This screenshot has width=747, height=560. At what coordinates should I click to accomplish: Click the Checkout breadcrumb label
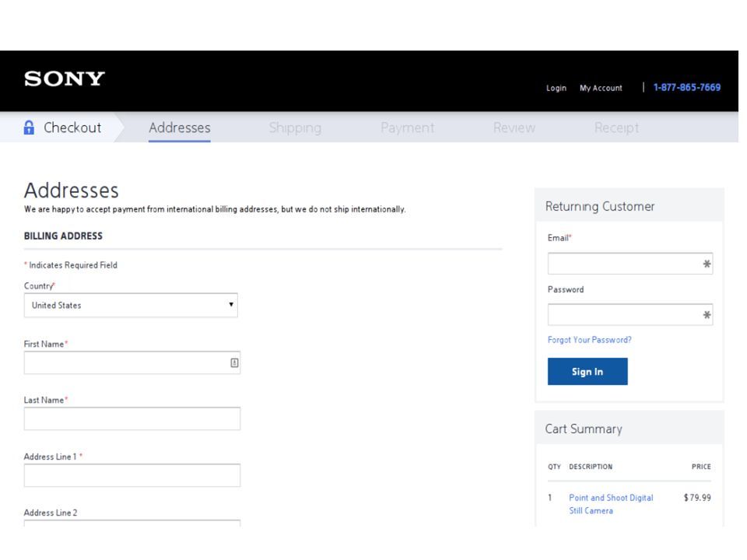(72, 128)
